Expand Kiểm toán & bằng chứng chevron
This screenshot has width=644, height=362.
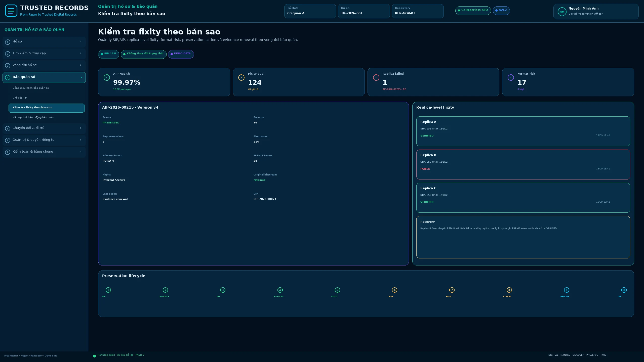pos(81,152)
